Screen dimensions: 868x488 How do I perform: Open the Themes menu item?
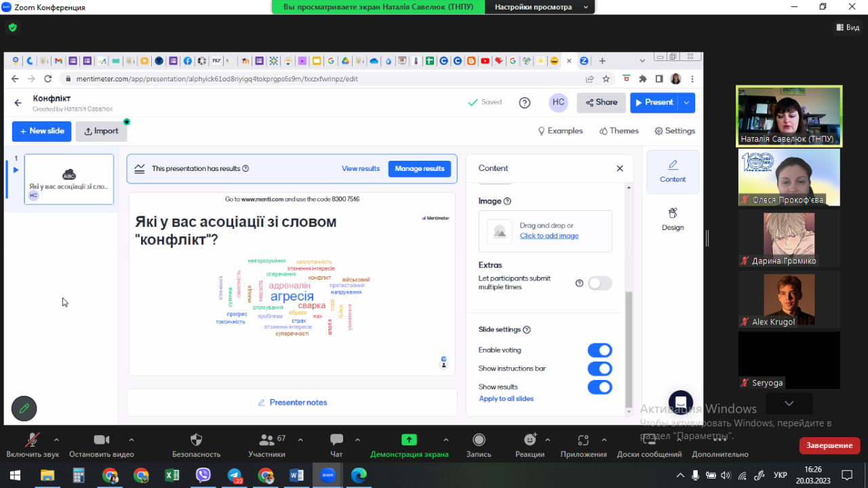[x=618, y=131]
